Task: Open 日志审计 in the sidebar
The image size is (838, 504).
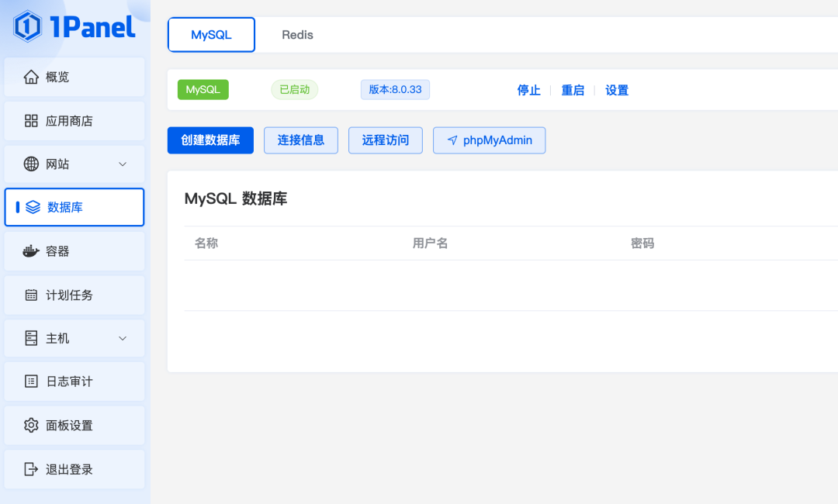Action: tap(74, 381)
